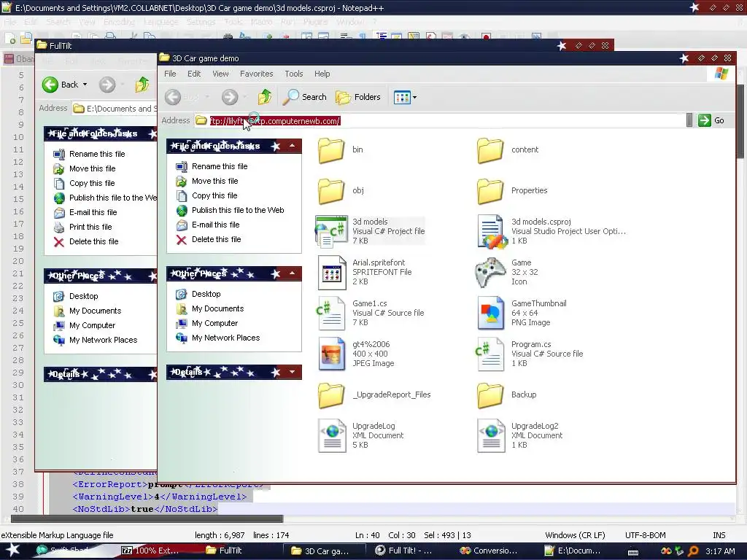Click Search in the explorer toolbar

coord(305,97)
